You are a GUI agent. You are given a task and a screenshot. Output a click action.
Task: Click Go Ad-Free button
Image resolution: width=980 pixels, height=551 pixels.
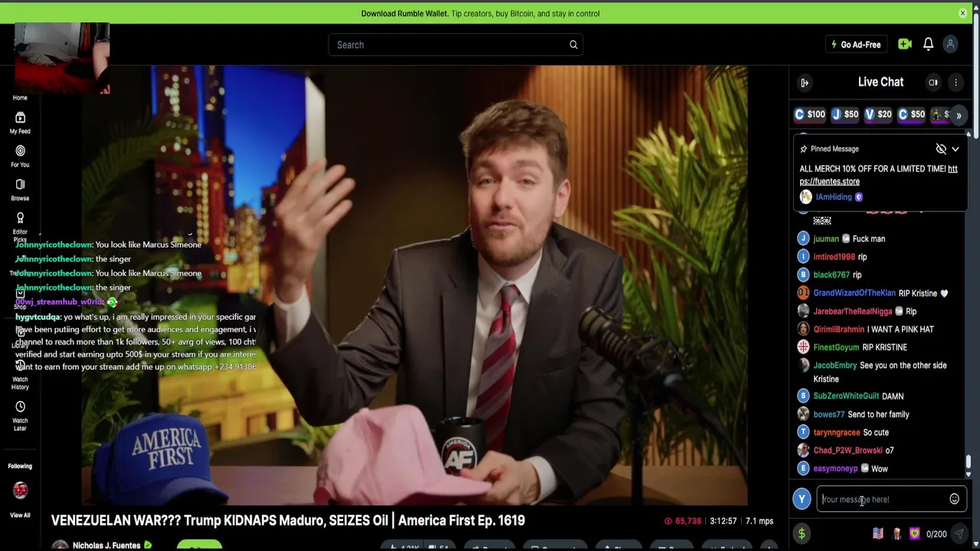click(x=856, y=44)
